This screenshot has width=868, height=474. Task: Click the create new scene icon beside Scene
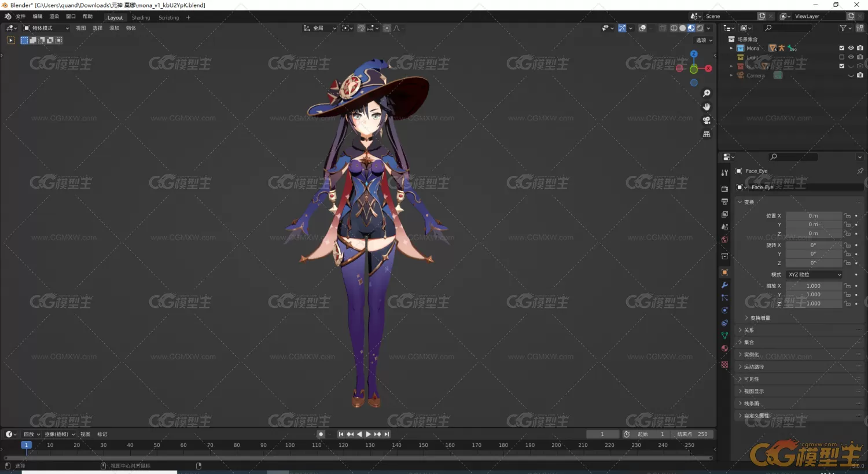(762, 16)
